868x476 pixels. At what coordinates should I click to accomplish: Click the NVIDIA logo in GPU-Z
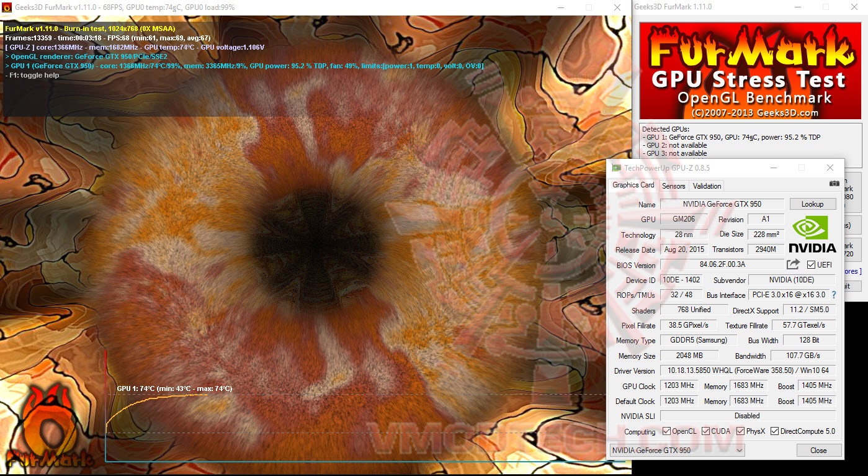pyautogui.click(x=813, y=234)
